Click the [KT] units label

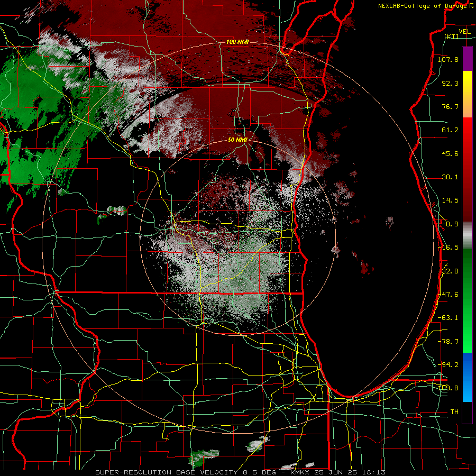[x=452, y=36]
